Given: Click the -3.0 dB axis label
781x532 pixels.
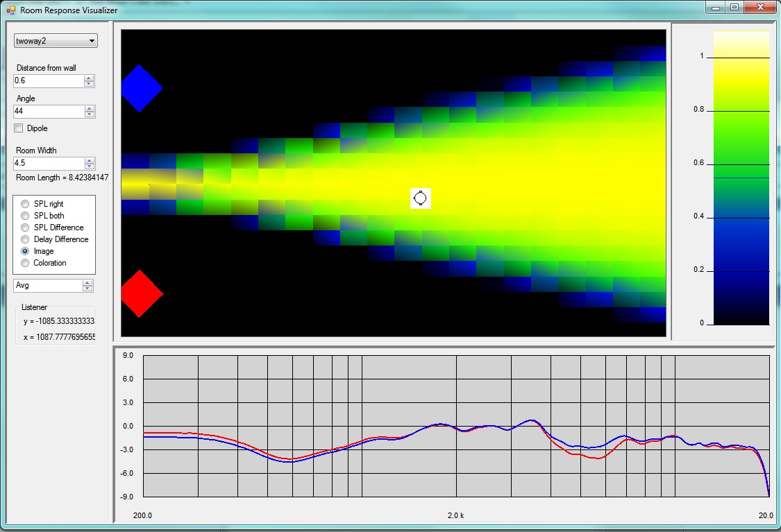Looking at the screenshot, I should [x=128, y=449].
